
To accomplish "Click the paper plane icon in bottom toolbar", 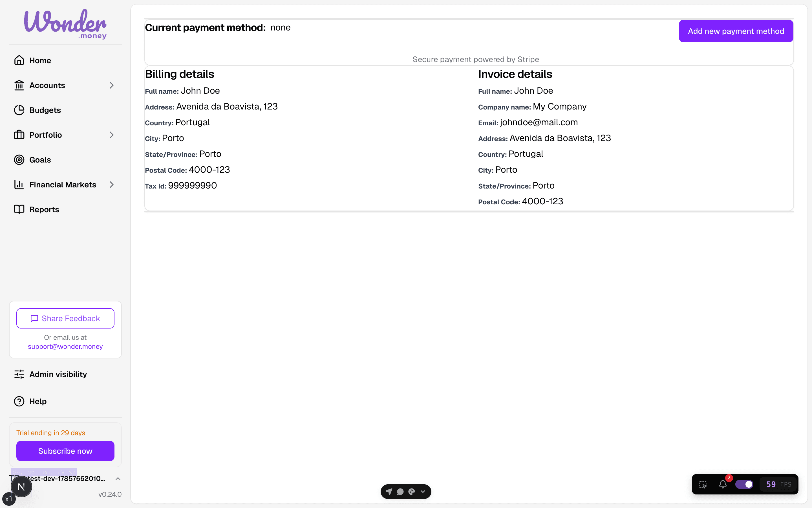I will coord(389,492).
